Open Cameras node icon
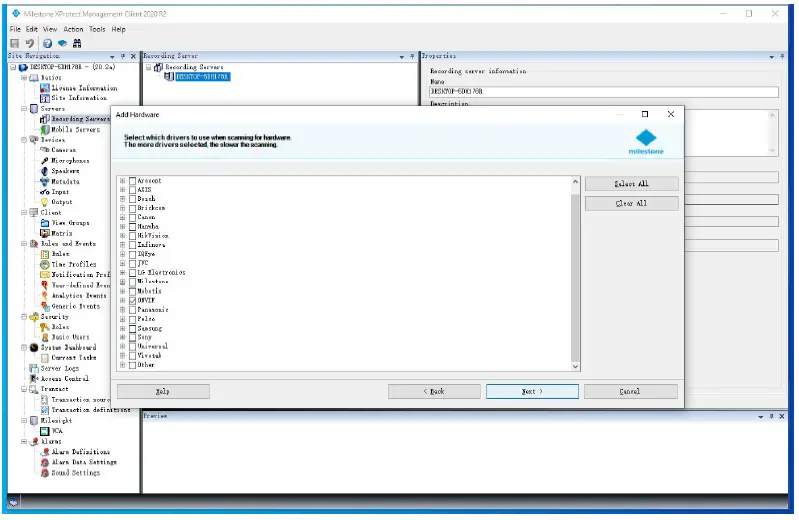This screenshot has width=799, height=520. click(45, 150)
